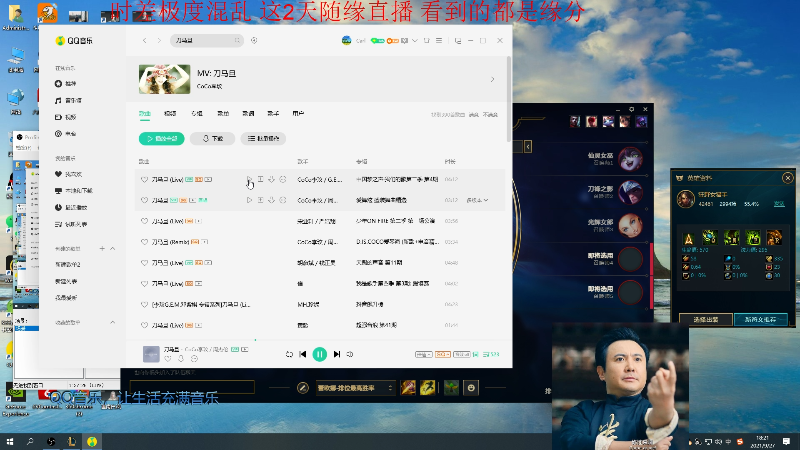The height and width of the screenshot is (450, 800).
Task: Favorite the now-playing song in the player bar
Action: pos(167,359)
